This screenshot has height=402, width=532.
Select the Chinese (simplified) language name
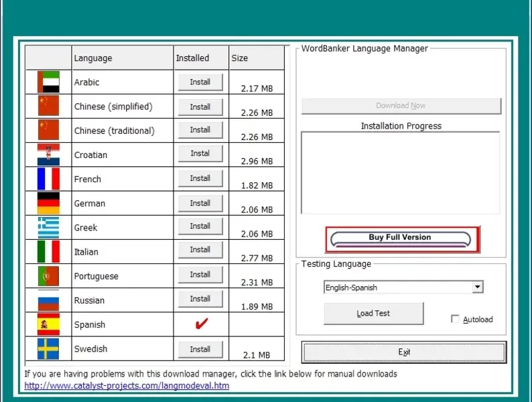click(x=113, y=107)
